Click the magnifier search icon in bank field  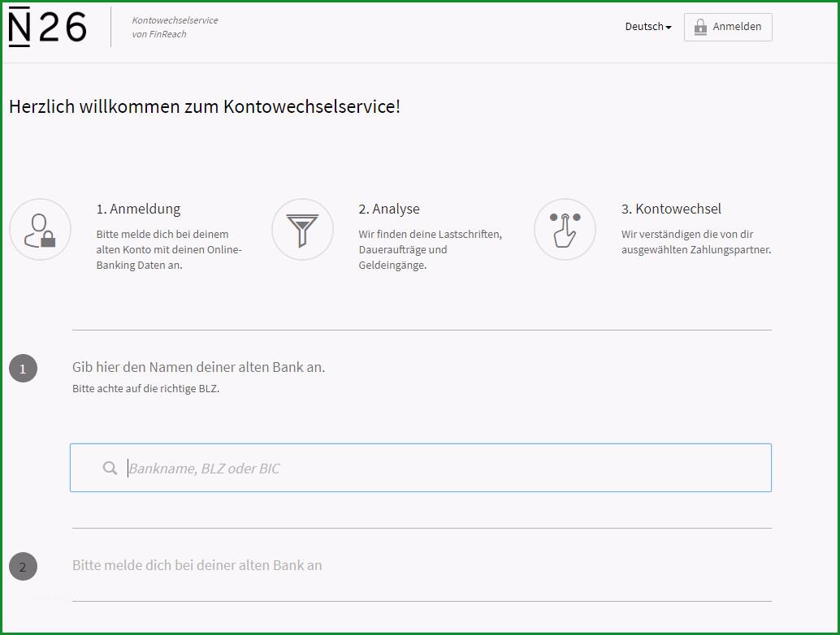tap(110, 468)
